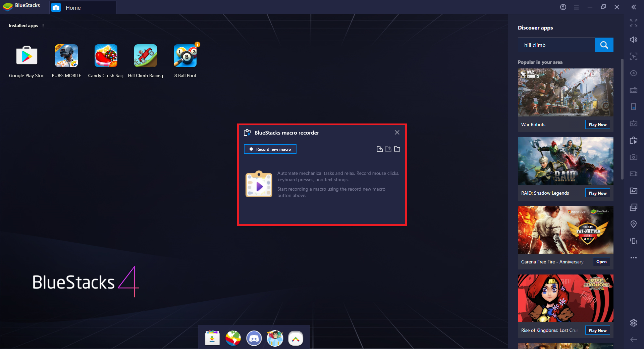
Task: Launch Hill Climb Racing game
Action: click(x=146, y=56)
